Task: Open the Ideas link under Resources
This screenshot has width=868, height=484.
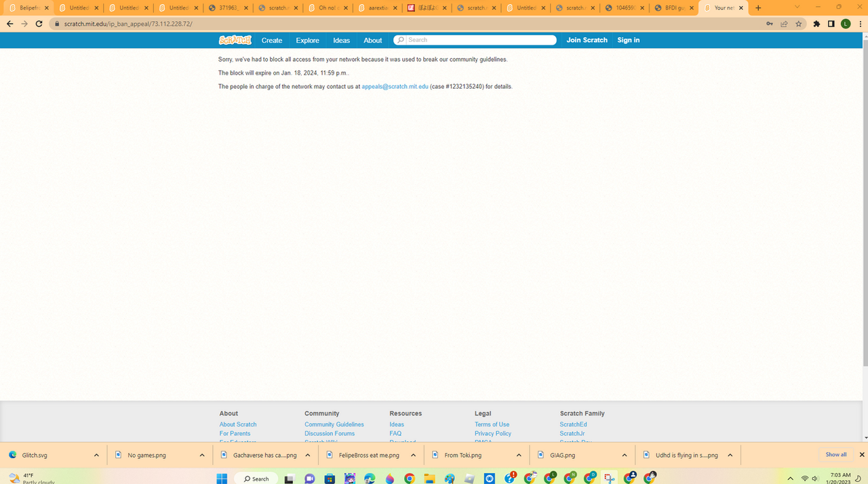Action: (397, 424)
